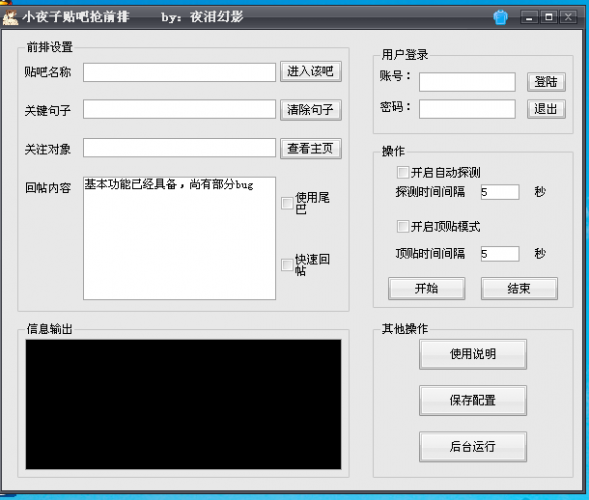Click 清除句子 button
Screen dimensions: 589x500
[x=311, y=110]
